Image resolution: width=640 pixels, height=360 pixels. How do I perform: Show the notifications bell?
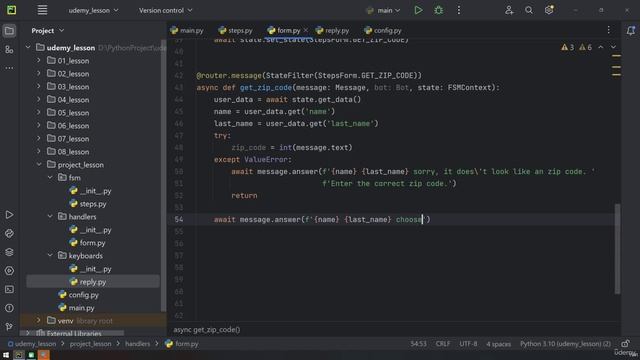click(631, 31)
